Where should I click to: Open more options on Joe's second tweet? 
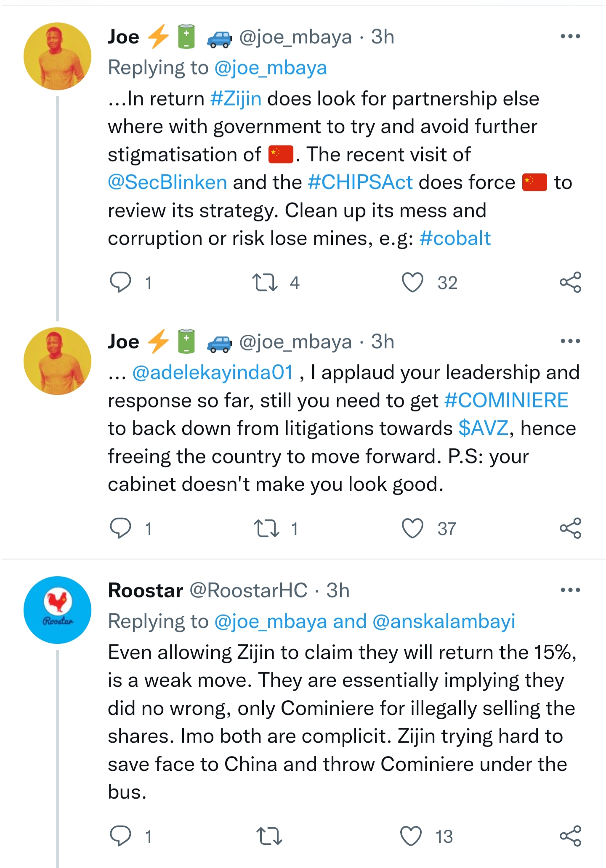pyautogui.click(x=570, y=341)
